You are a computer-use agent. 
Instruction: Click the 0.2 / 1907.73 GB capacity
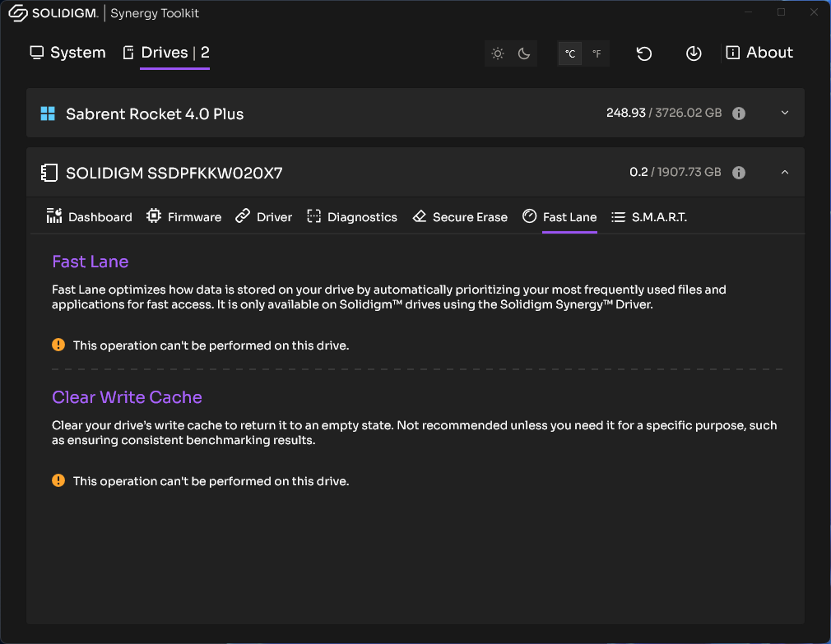coord(675,172)
